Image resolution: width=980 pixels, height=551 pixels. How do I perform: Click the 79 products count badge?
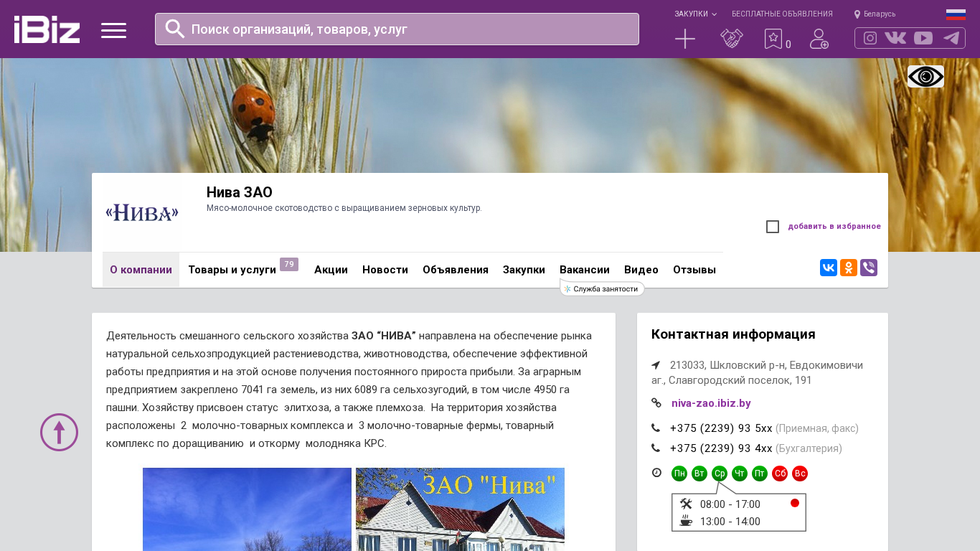(x=289, y=265)
